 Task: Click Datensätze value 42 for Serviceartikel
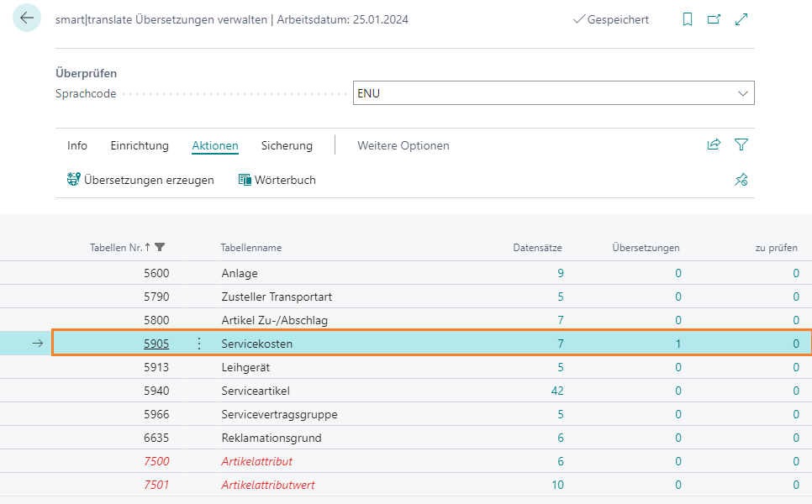click(x=556, y=391)
